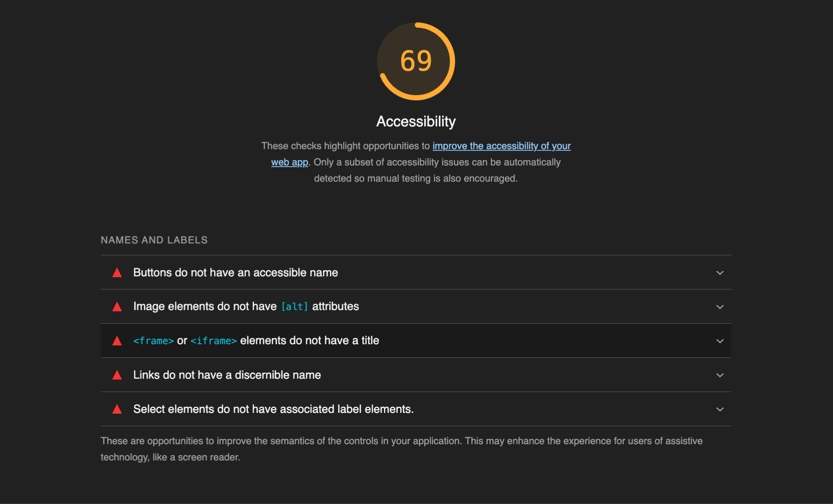The image size is (833, 504).
Task: Click the <iframe> code tag
Action: [213, 341]
